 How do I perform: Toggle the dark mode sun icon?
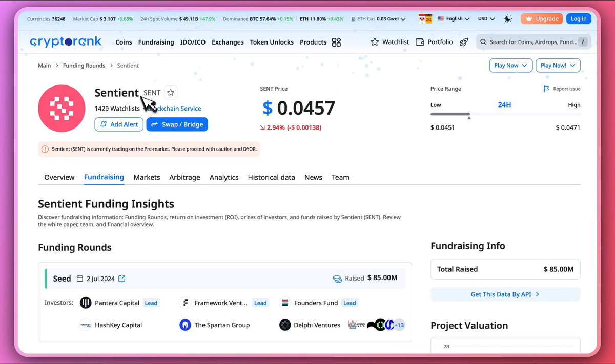click(507, 19)
